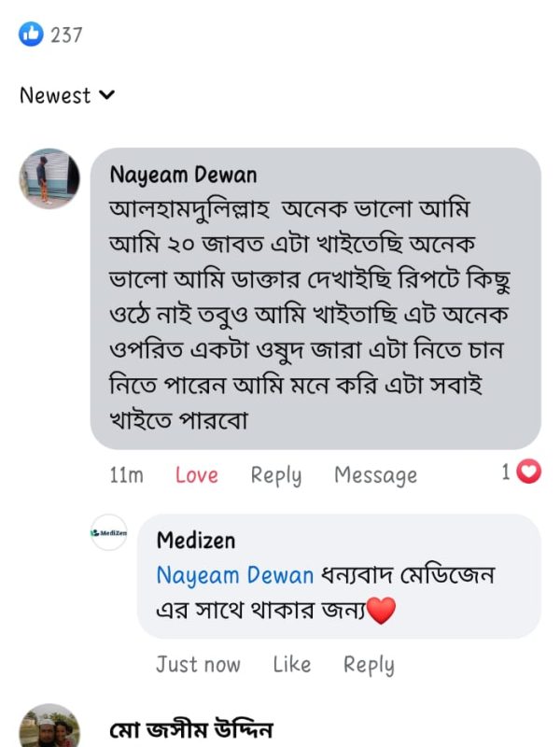The width and height of the screenshot is (560, 747).
Task: Select Nayeam Dewan's Bengali comment bubble
Action: click(x=315, y=308)
